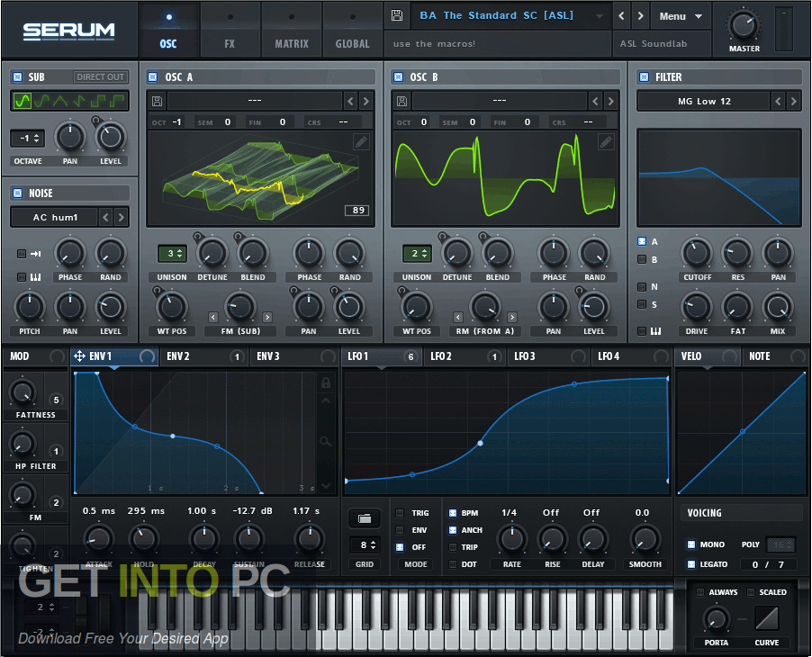Select the triangle sub waveform icon
Image resolution: width=812 pixels, height=657 pixels.
60,101
